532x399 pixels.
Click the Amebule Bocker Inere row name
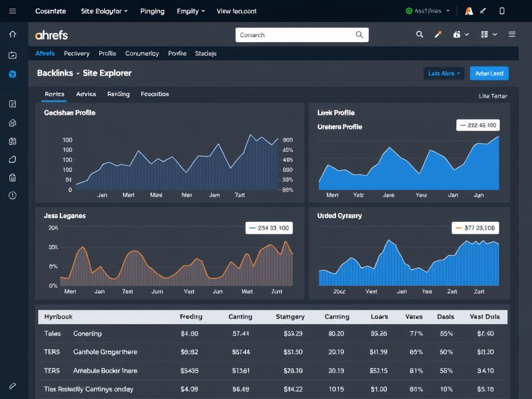click(105, 370)
